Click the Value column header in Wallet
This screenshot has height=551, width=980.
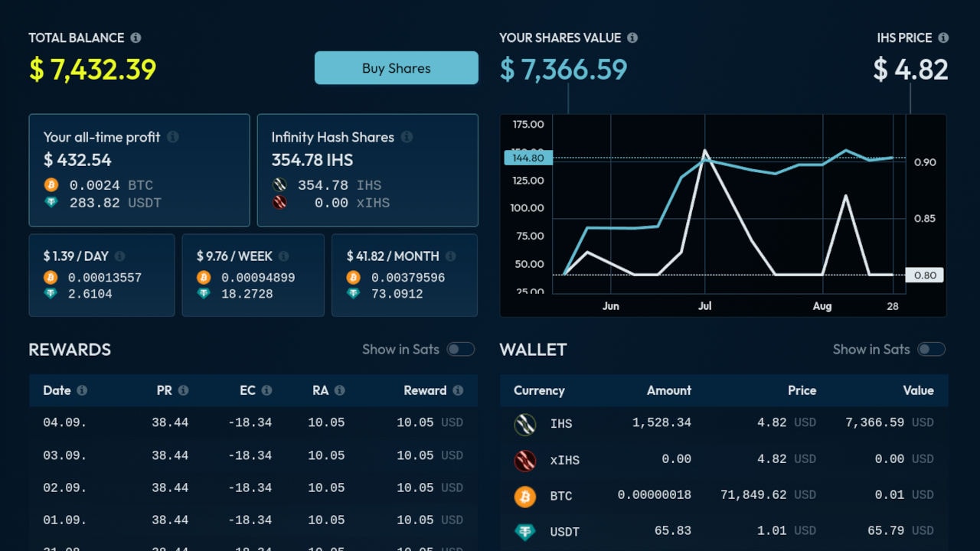pos(918,390)
